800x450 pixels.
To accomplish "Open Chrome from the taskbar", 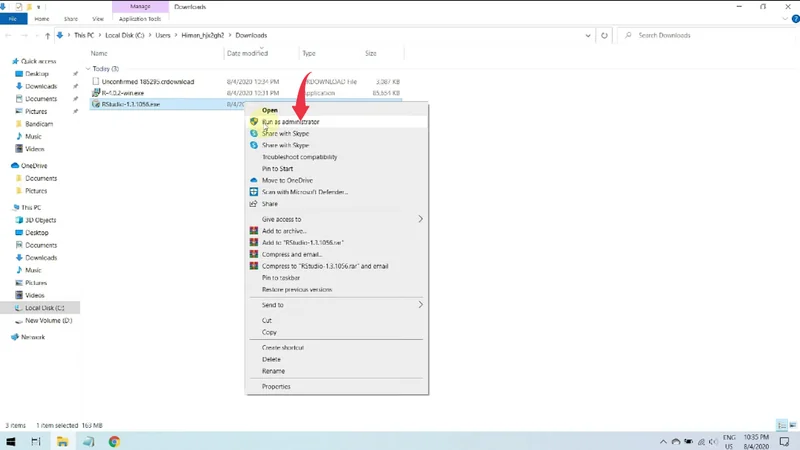I will (x=114, y=440).
